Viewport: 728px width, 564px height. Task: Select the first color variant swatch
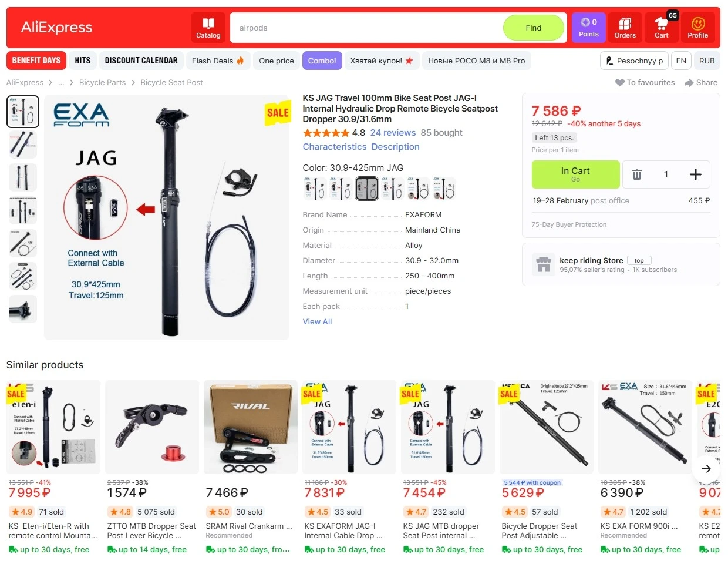click(315, 189)
